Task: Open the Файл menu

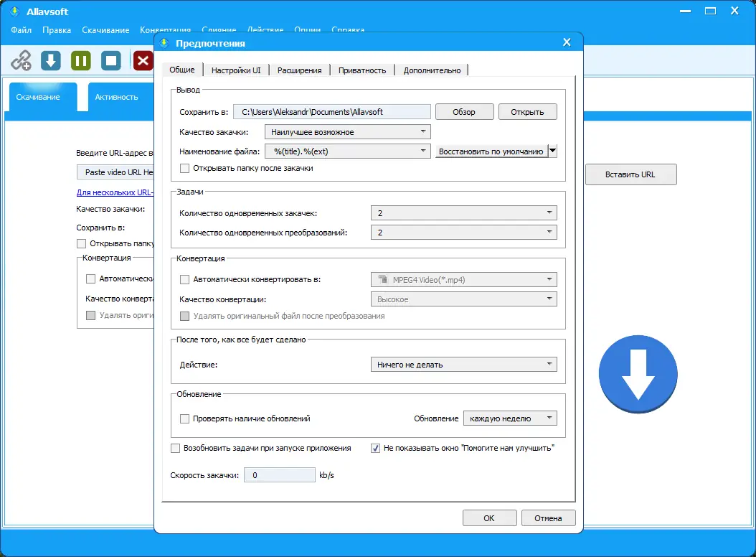Action: 22,30
